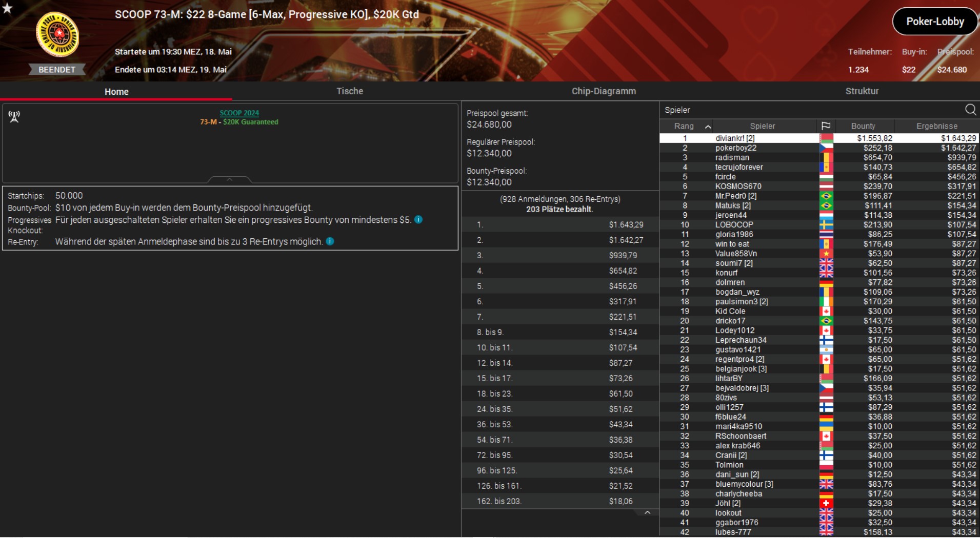Click the SCOOP tournament badge logo
Image resolution: width=980 pixels, height=538 pixels.
tap(57, 34)
